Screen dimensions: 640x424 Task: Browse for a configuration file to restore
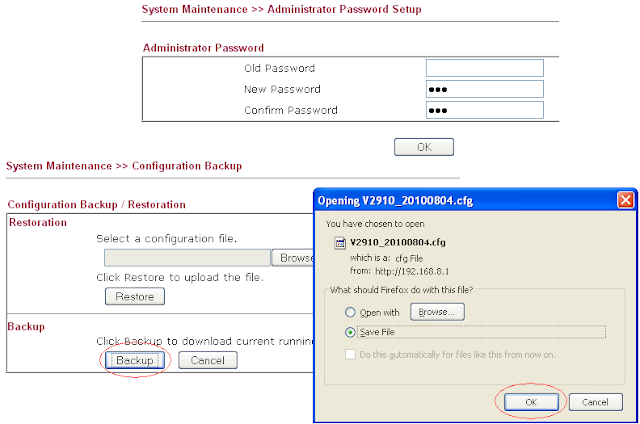pos(293,258)
